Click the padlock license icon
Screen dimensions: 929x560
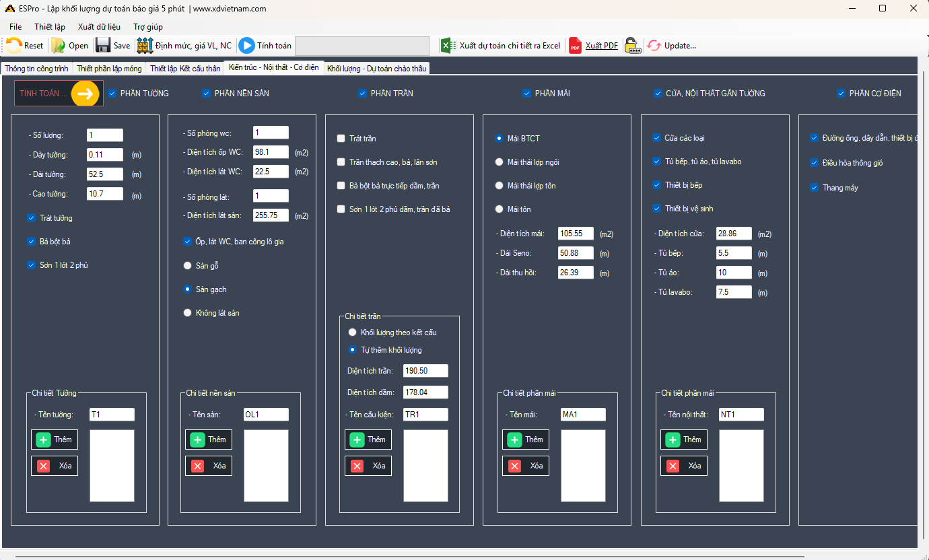coord(632,46)
